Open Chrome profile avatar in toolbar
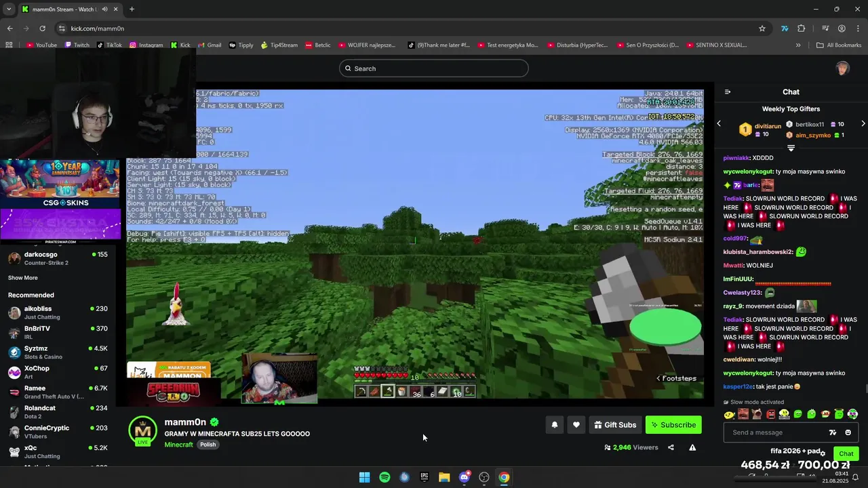 pos(842,28)
